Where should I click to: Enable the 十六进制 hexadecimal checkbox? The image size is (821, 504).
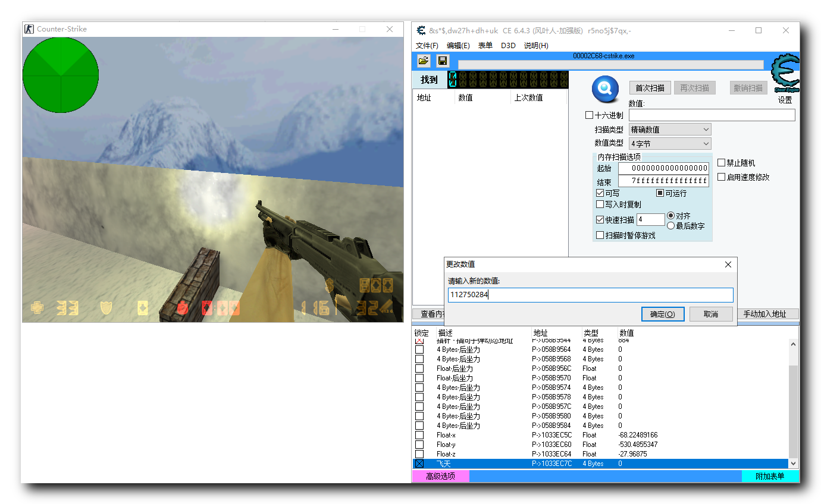(590, 115)
